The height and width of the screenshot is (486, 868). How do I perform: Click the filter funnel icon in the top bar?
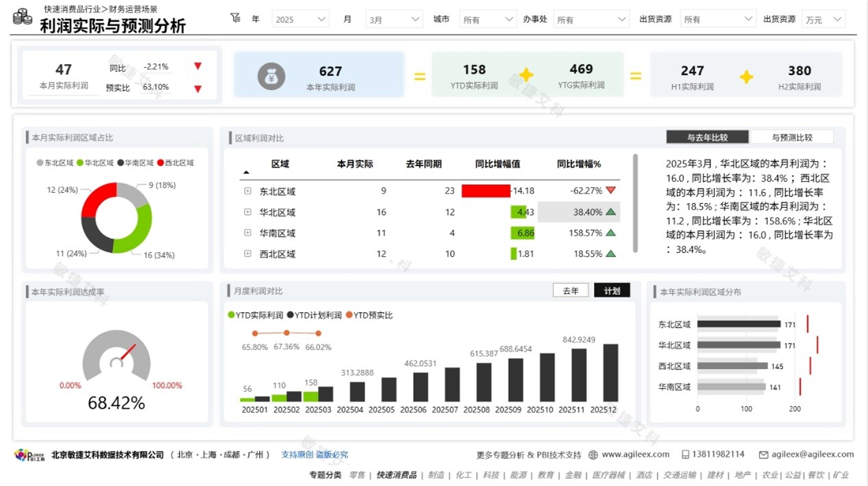(x=236, y=18)
